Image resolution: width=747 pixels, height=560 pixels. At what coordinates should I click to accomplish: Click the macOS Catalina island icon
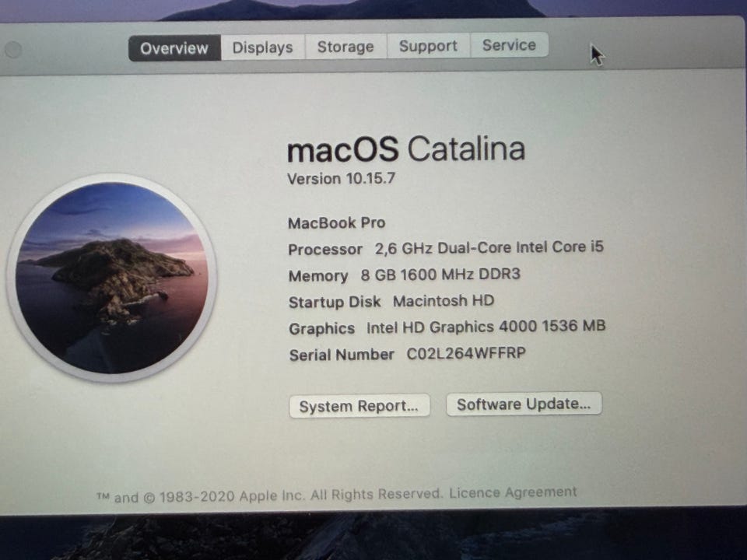[x=111, y=278]
